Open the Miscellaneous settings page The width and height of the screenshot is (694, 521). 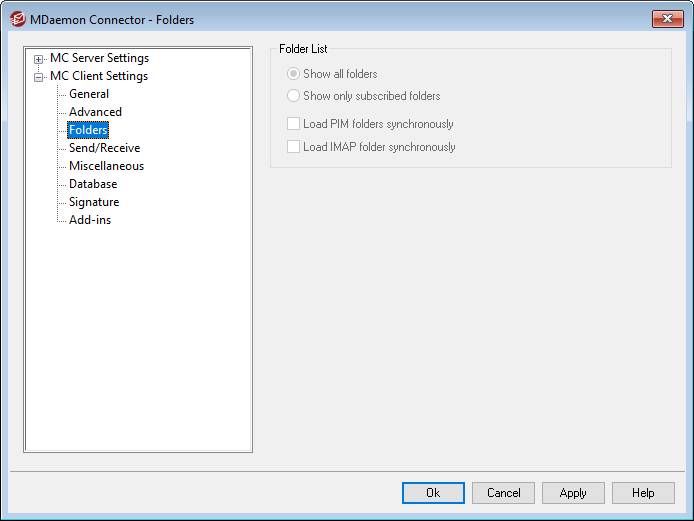click(106, 166)
